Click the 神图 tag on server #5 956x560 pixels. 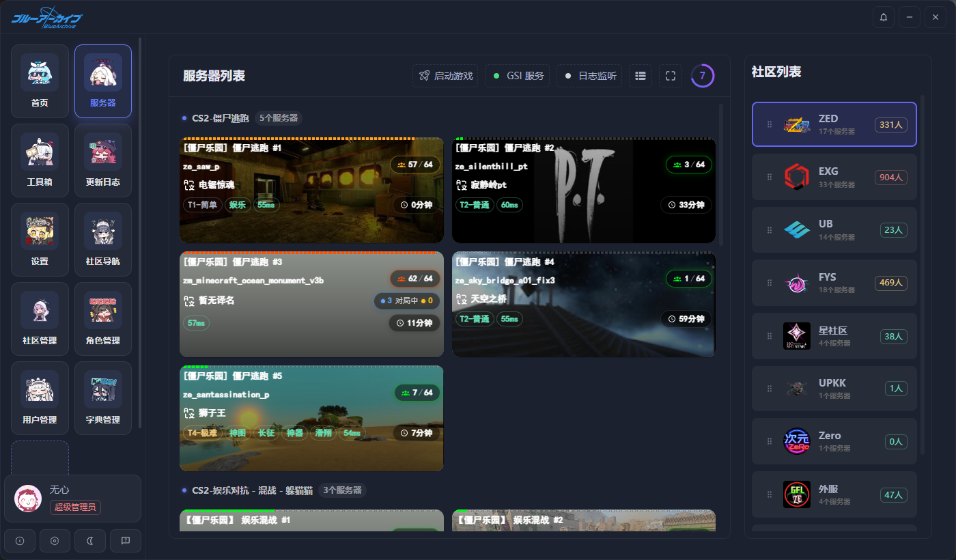click(238, 433)
